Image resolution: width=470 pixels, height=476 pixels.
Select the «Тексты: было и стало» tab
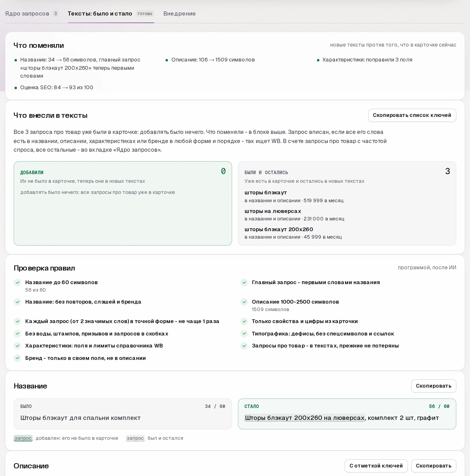click(x=111, y=13)
